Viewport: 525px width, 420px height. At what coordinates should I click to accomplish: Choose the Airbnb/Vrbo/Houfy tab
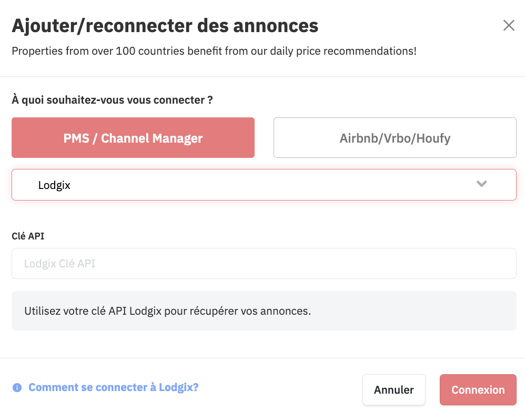pyautogui.click(x=395, y=138)
